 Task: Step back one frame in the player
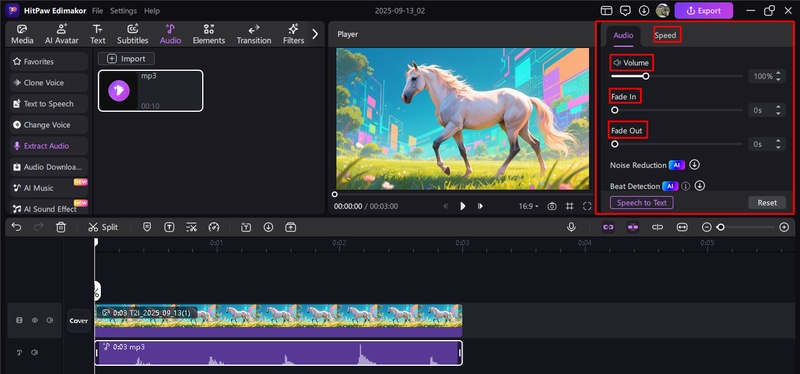point(445,206)
